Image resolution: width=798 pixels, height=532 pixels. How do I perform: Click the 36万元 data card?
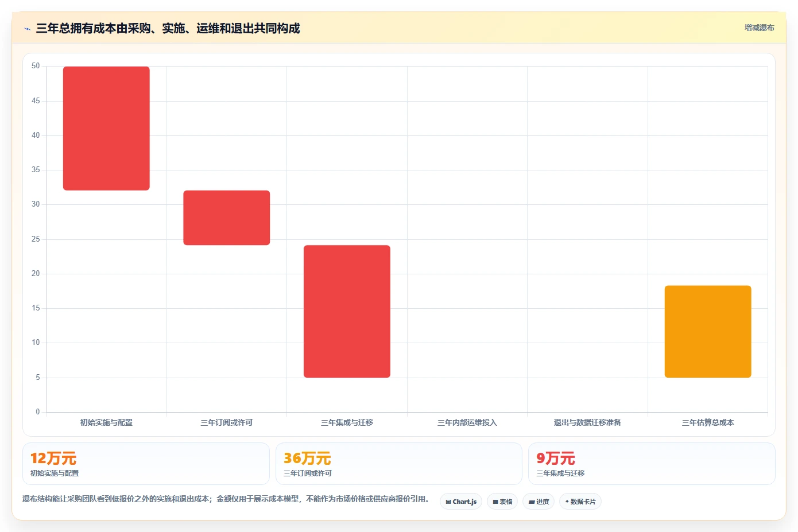(399, 464)
